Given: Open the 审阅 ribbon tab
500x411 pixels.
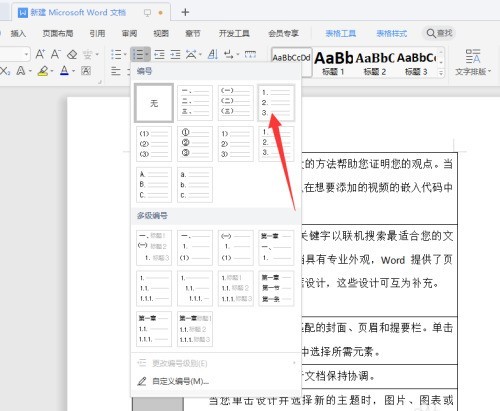Looking at the screenshot, I should pyautogui.click(x=129, y=33).
